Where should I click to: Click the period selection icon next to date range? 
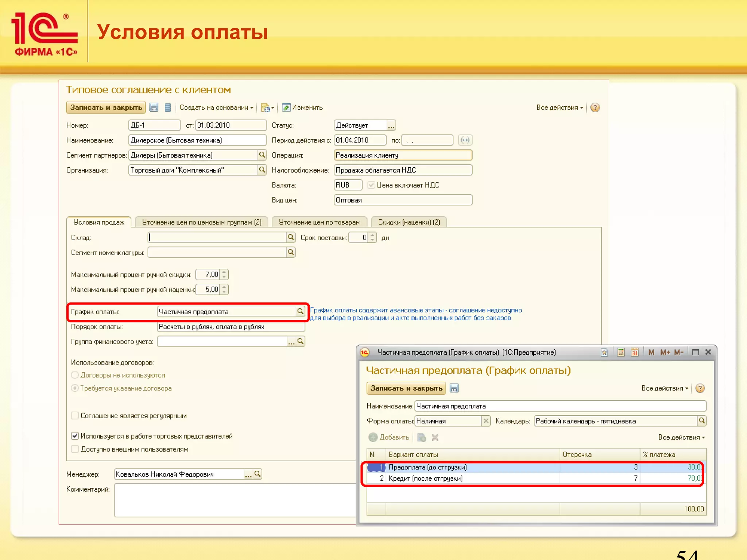point(465,140)
